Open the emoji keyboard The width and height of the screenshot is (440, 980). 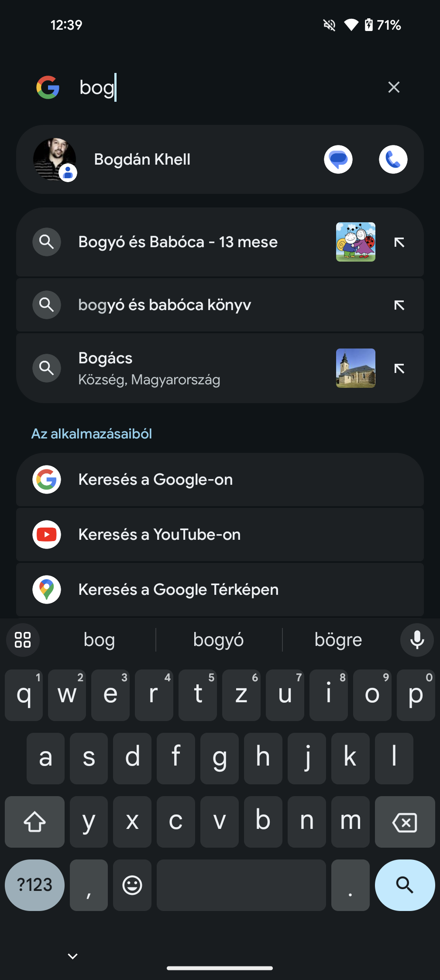(132, 885)
